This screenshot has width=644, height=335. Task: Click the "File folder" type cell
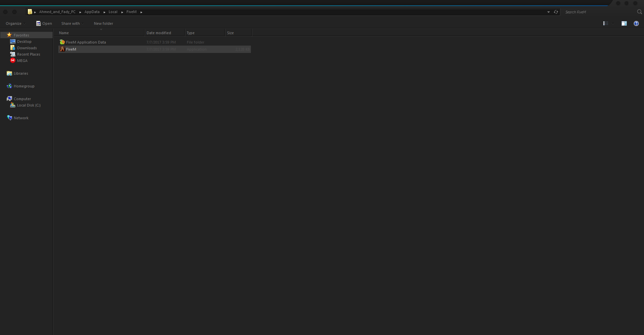(196, 42)
